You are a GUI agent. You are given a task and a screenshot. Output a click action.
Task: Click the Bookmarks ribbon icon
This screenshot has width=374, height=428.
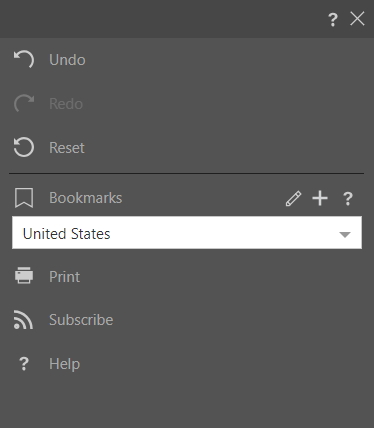24,198
